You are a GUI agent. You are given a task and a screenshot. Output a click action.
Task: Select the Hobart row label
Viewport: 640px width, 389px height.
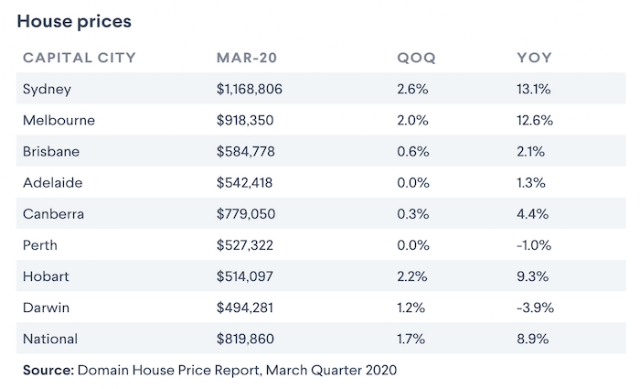(46, 276)
